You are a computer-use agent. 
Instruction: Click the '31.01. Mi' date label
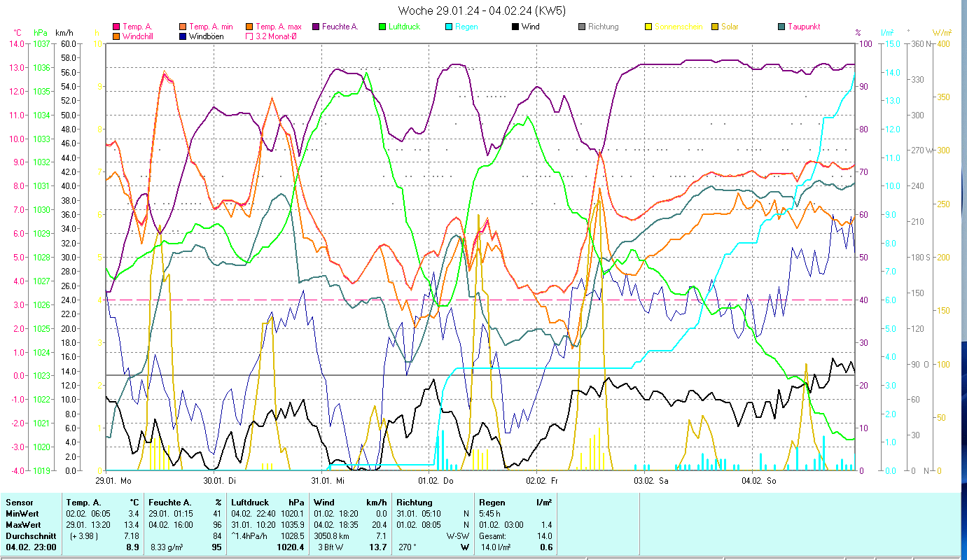pos(328,481)
